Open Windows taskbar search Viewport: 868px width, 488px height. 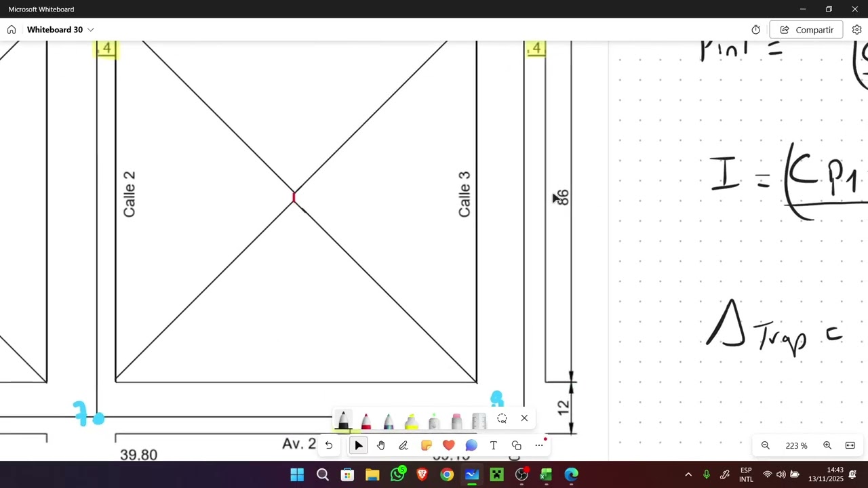tap(323, 474)
